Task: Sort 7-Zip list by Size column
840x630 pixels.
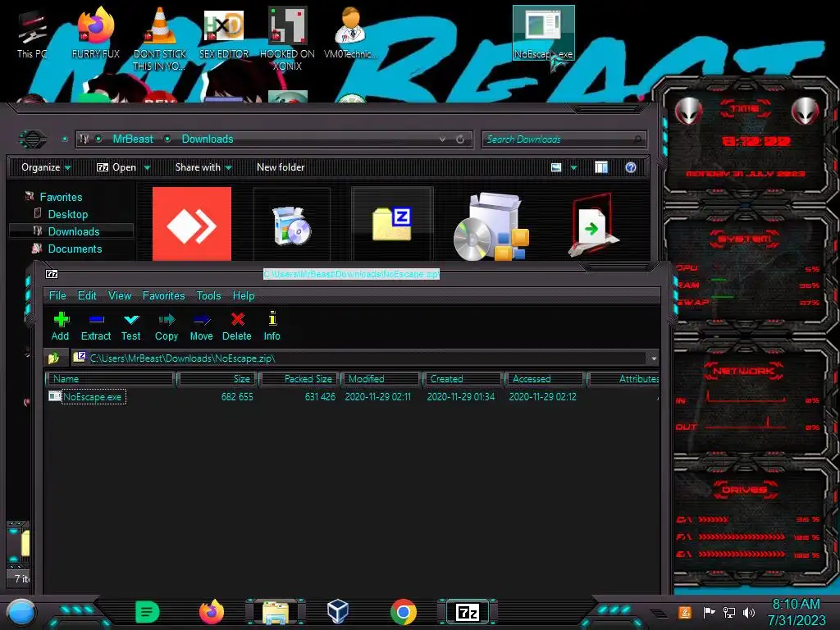Action: coord(217,379)
